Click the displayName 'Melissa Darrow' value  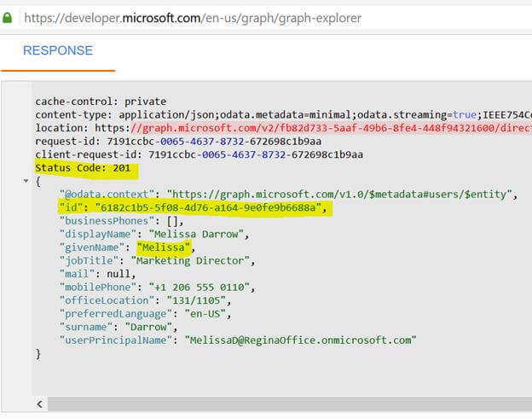(196, 235)
